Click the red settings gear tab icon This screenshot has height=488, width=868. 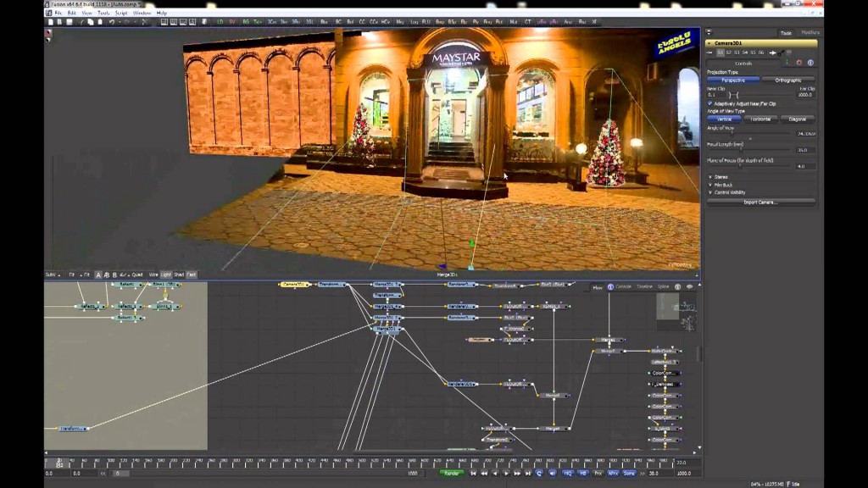[798, 63]
